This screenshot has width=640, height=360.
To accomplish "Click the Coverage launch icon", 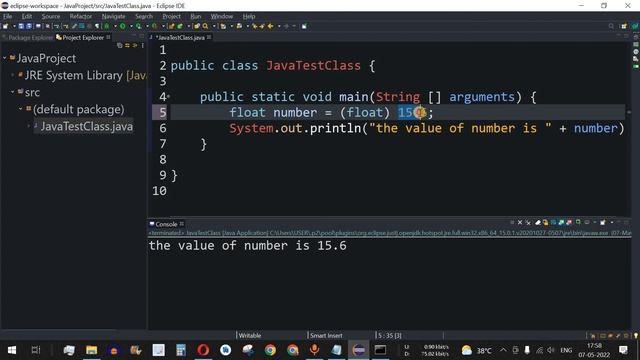I will pyautogui.click(x=138, y=26).
